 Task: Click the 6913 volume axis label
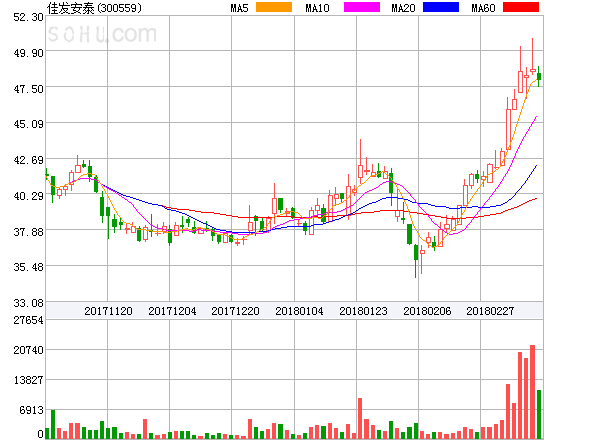coord(31,411)
